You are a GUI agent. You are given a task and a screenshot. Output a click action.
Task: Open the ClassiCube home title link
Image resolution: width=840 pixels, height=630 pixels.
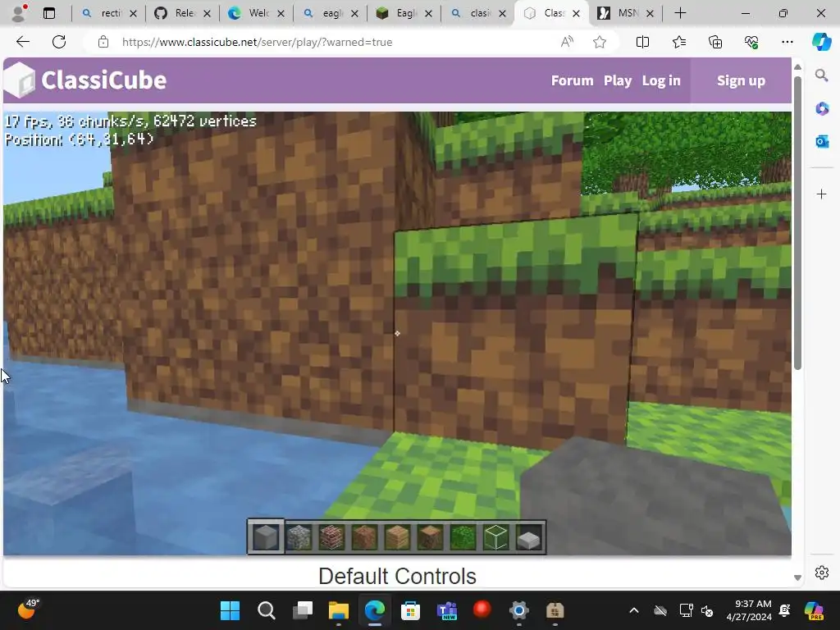[104, 80]
